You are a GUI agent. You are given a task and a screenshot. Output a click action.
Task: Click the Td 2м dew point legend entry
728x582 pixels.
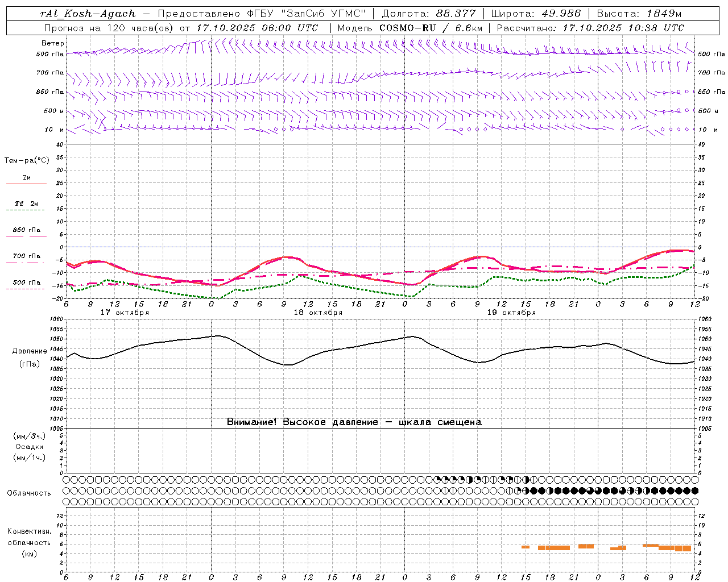(26, 203)
